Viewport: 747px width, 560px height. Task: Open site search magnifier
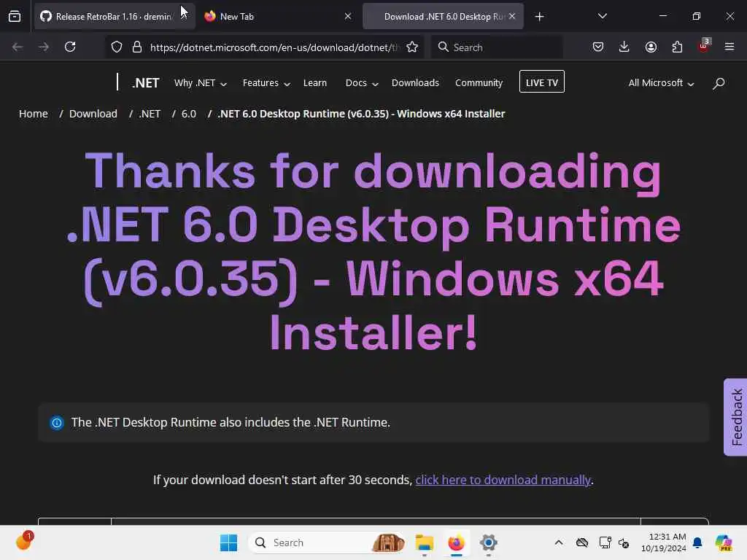point(719,84)
